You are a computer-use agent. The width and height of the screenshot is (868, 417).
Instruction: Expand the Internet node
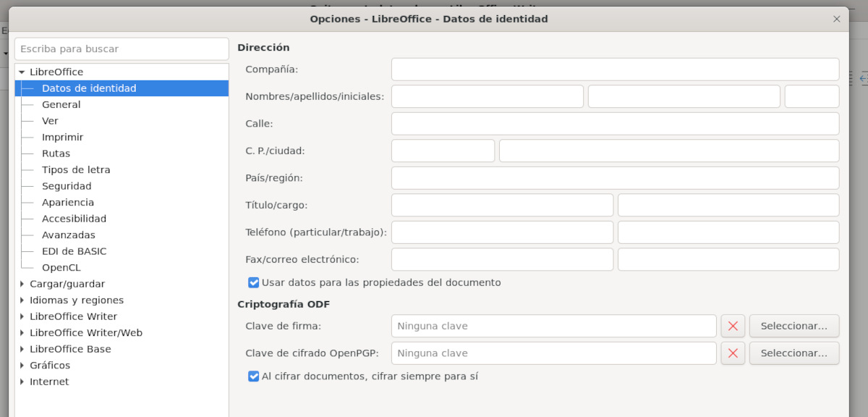click(x=22, y=382)
